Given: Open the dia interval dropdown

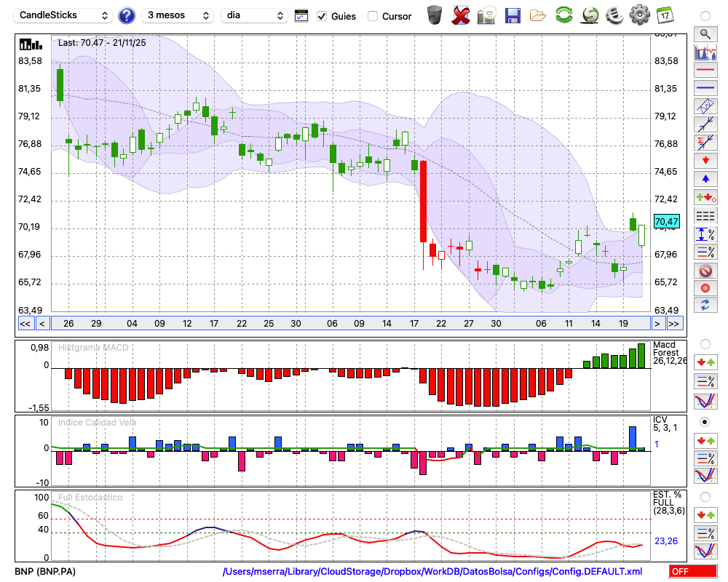Looking at the screenshot, I should pos(254,15).
